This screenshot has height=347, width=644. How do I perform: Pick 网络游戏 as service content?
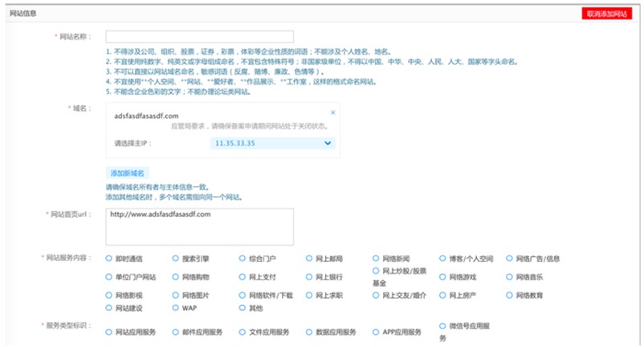442,277
